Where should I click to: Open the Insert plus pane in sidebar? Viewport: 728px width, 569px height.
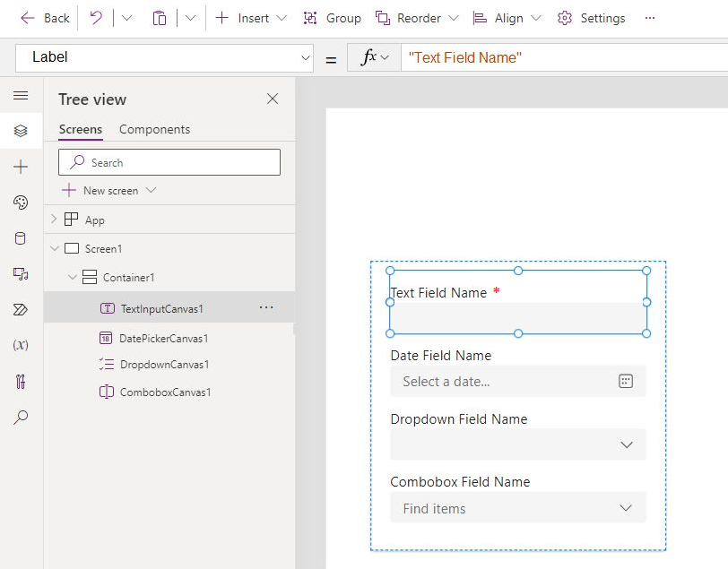(x=21, y=167)
